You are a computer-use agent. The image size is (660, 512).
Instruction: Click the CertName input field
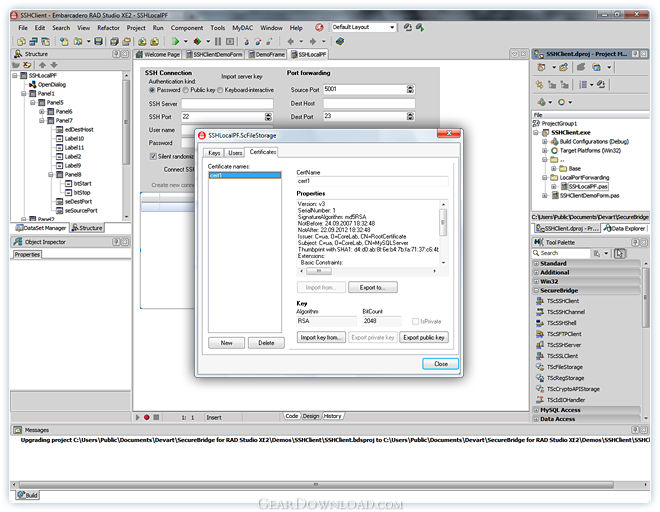(x=370, y=181)
